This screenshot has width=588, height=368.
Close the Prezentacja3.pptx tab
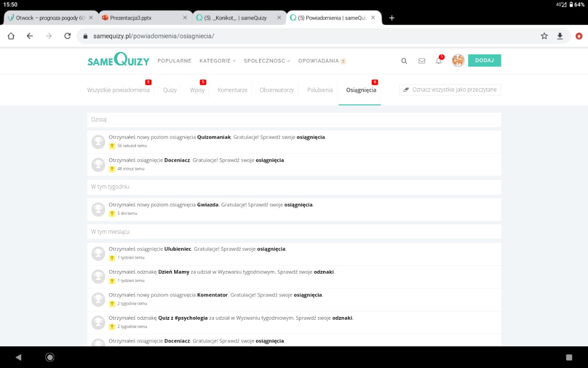185,18
